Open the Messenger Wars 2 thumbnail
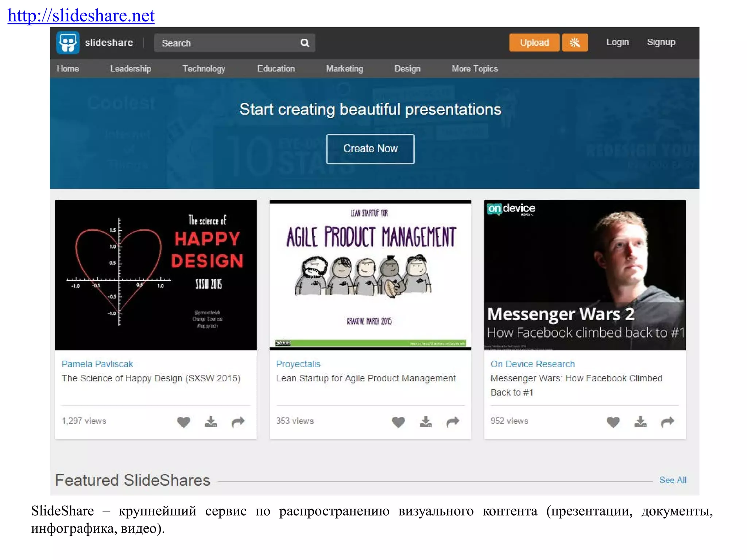This screenshot has height=560, width=747. 585,275
